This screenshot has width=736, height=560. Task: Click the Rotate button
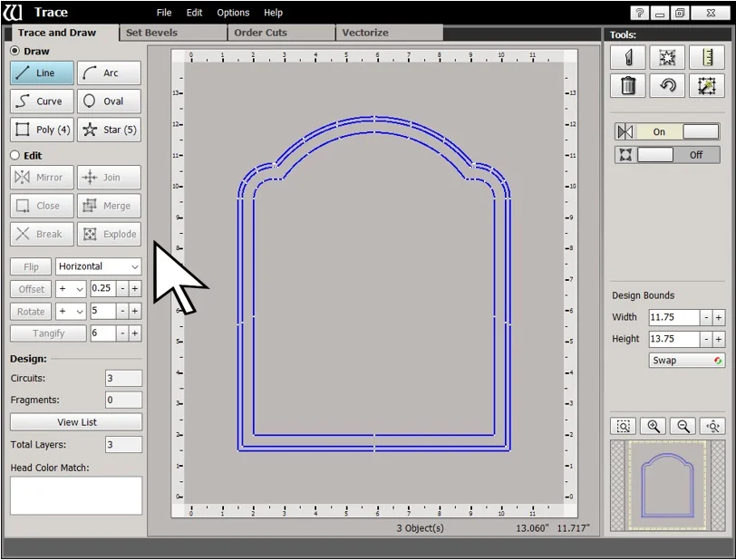pos(31,311)
